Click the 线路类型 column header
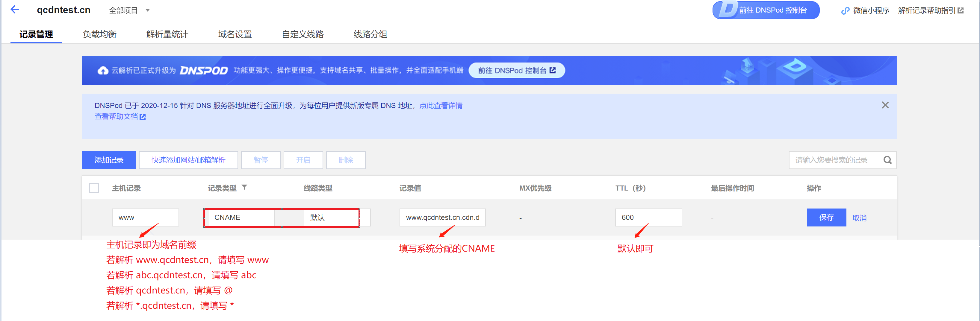 (318, 188)
